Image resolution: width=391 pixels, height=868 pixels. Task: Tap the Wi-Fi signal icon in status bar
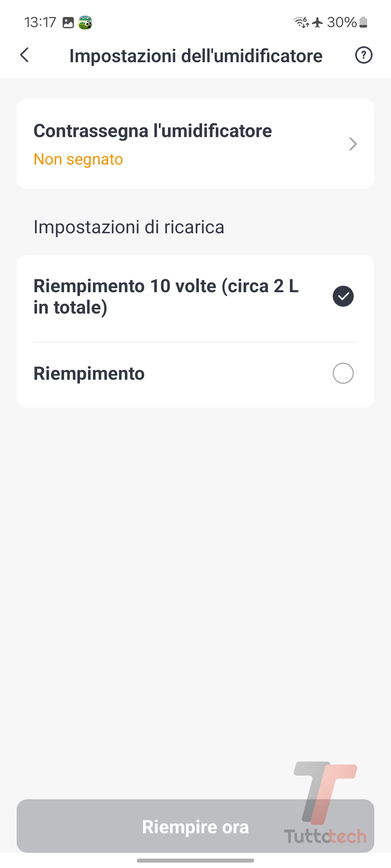[301, 22]
